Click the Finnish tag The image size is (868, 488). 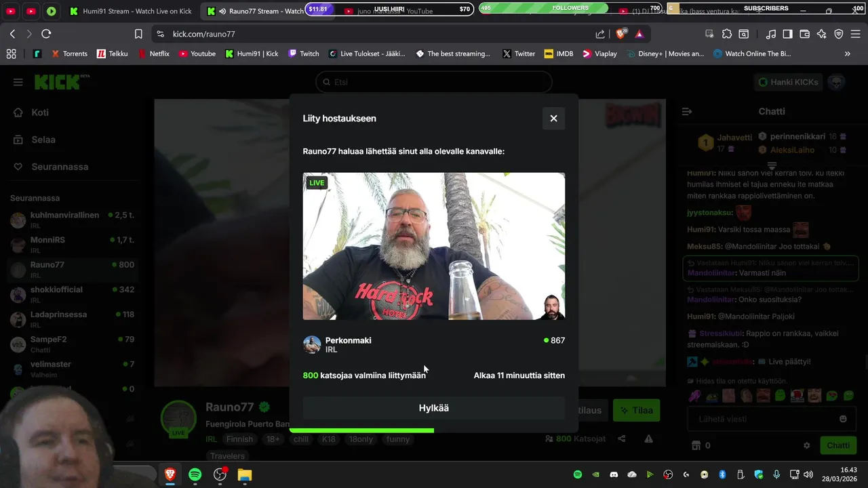(239, 439)
